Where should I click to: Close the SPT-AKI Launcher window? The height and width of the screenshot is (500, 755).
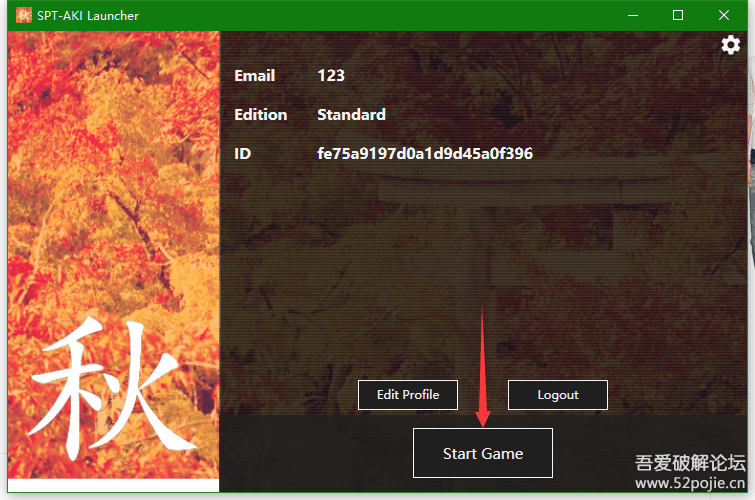coord(724,15)
